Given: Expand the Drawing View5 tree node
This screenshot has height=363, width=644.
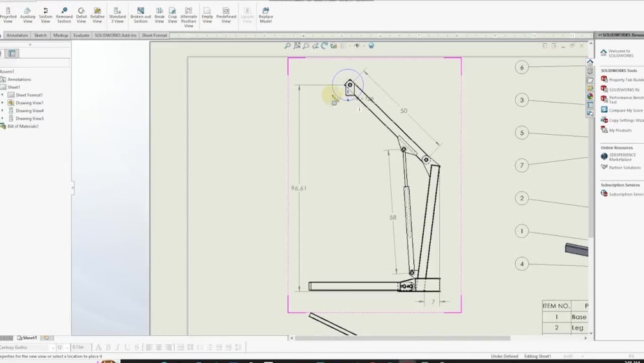Looking at the screenshot, I should pos(3,119).
